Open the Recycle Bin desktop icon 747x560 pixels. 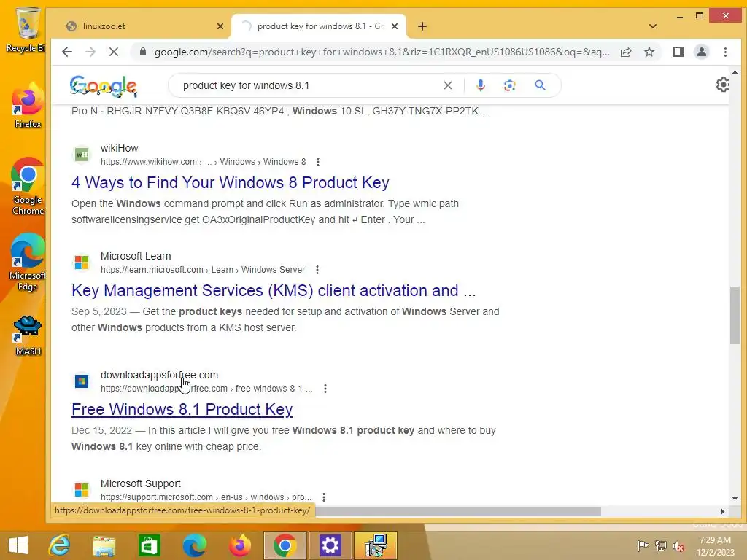coord(26,29)
